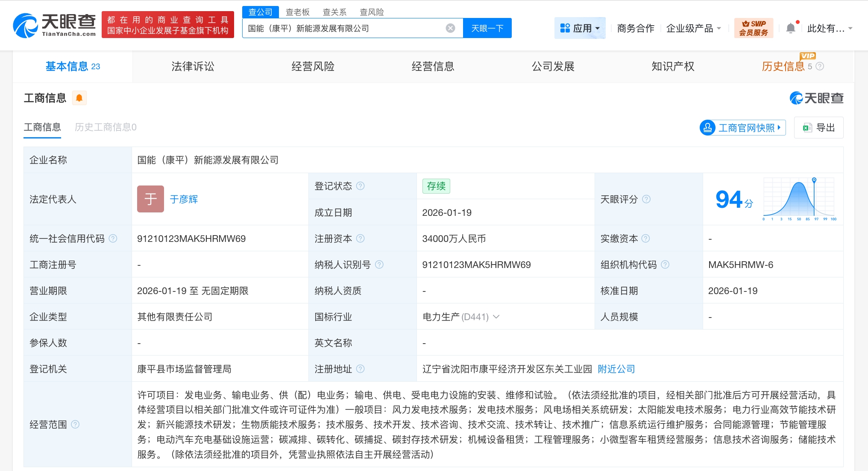Open the 附近公司 link

point(616,369)
